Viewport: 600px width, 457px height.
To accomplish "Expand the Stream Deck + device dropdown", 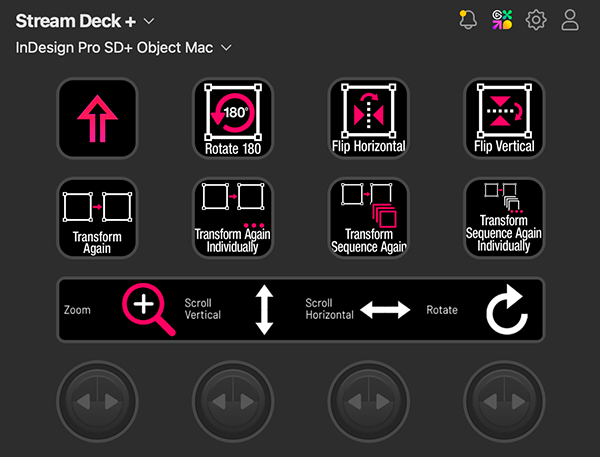I will tap(85, 21).
